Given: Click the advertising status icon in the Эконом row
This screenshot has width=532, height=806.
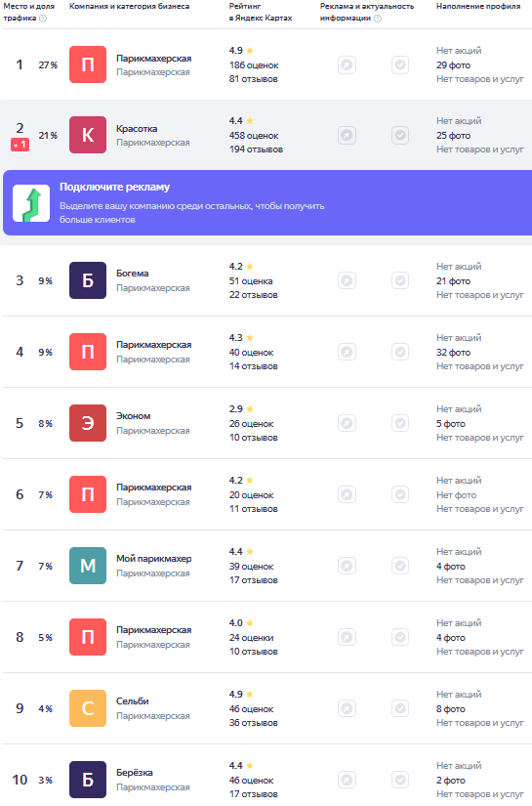Looking at the screenshot, I should coord(348,424).
